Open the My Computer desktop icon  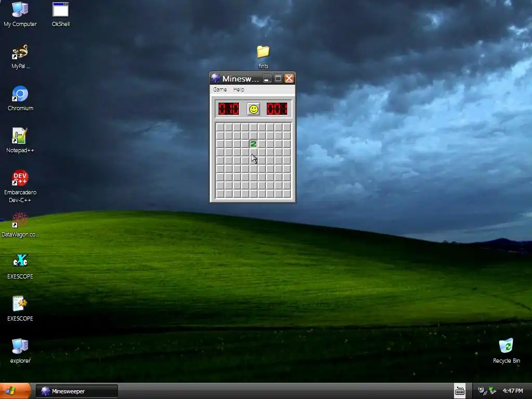click(20, 14)
